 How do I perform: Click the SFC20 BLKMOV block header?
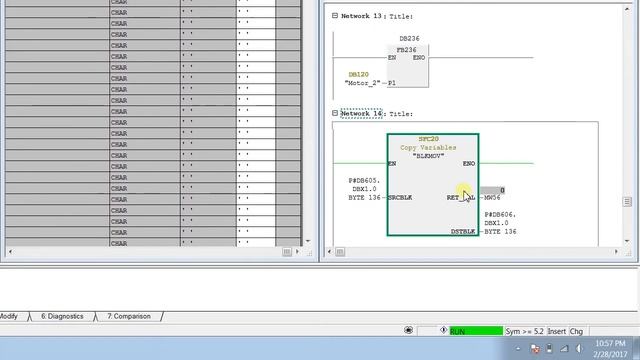[x=428, y=147]
